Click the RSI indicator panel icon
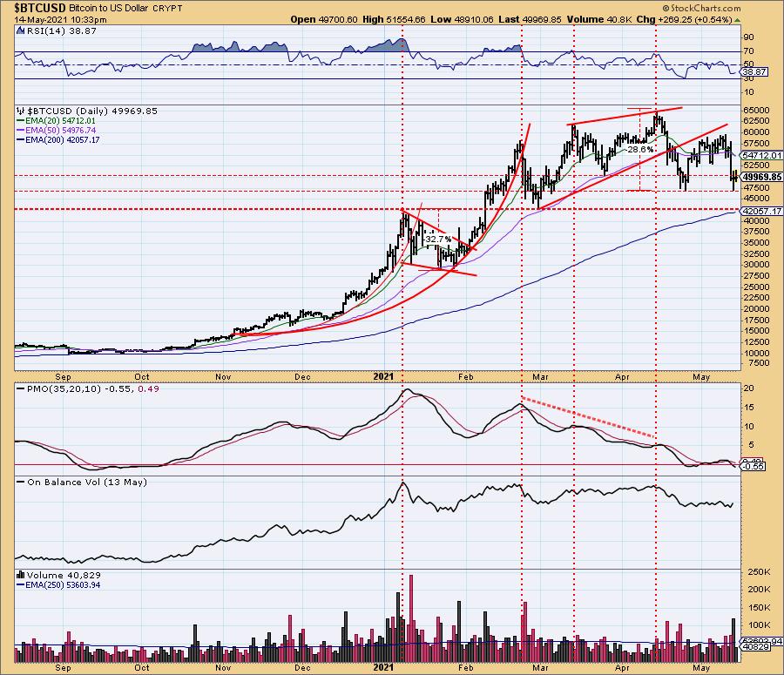Viewport: 784px width, 675px height. click(20, 30)
